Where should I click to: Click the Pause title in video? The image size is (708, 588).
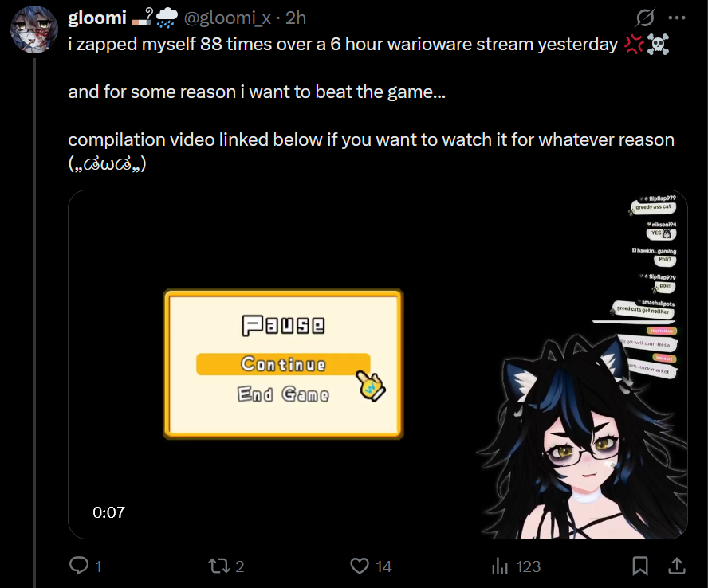(283, 325)
